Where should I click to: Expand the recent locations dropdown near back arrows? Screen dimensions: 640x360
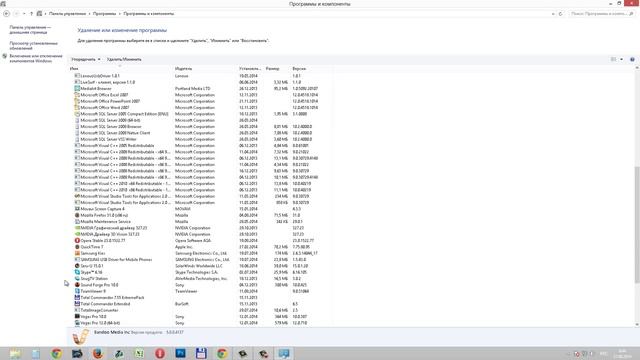pyautogui.click(x=24, y=14)
